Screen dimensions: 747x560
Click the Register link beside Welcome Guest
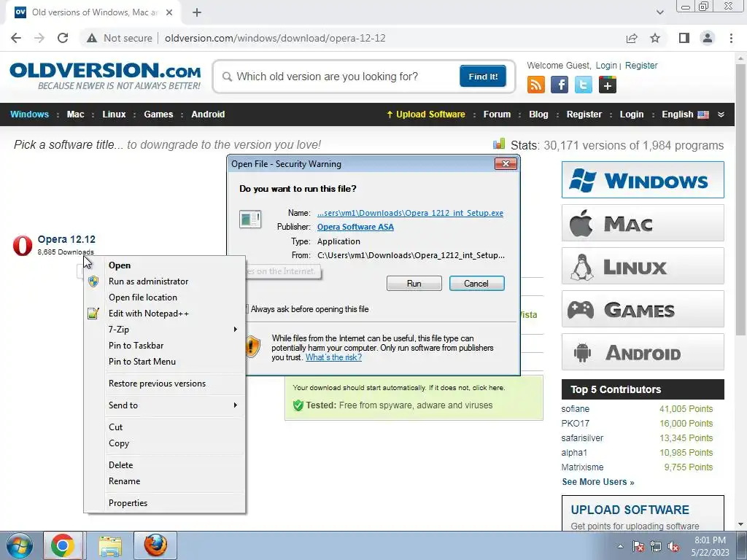[640, 65]
